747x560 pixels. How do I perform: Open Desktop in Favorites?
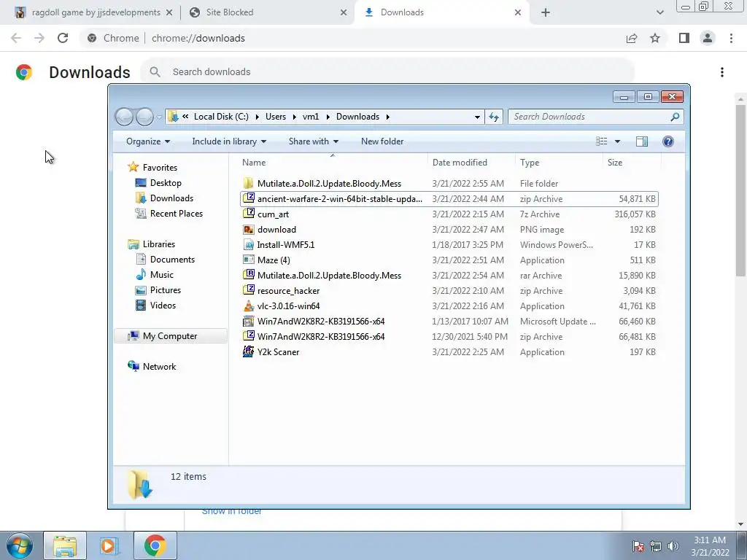click(x=166, y=183)
